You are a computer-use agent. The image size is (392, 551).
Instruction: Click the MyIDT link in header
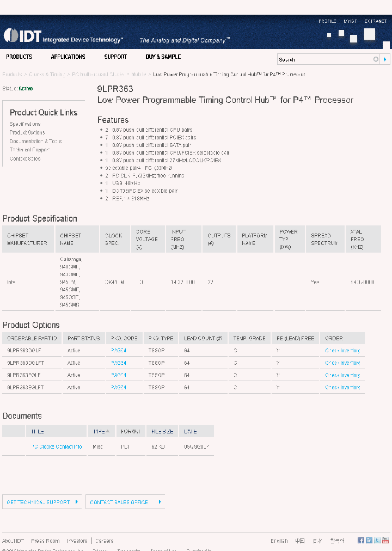pyautogui.click(x=350, y=21)
